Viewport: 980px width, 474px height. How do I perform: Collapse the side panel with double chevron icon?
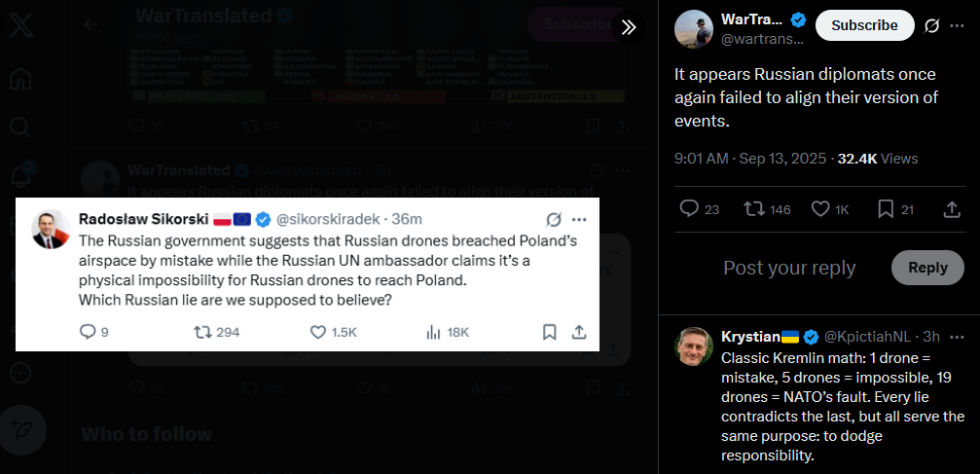628,26
